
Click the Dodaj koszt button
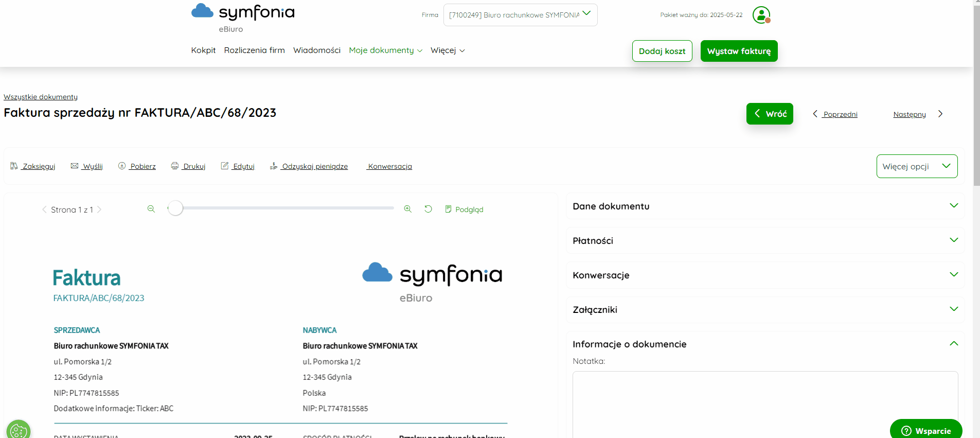tap(662, 51)
